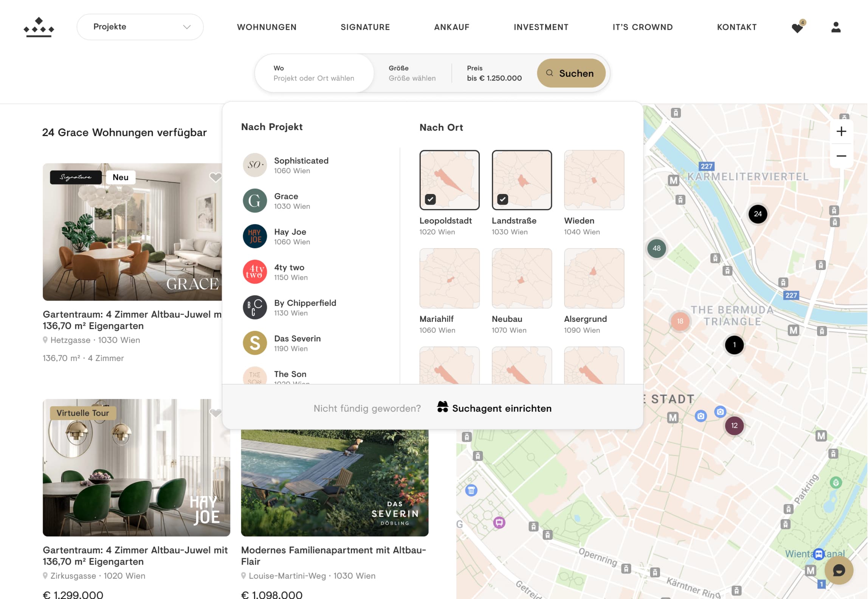Image resolution: width=868 pixels, height=599 pixels.
Task: Open the Preis bis € 1.250.000 selector
Action: [494, 73]
